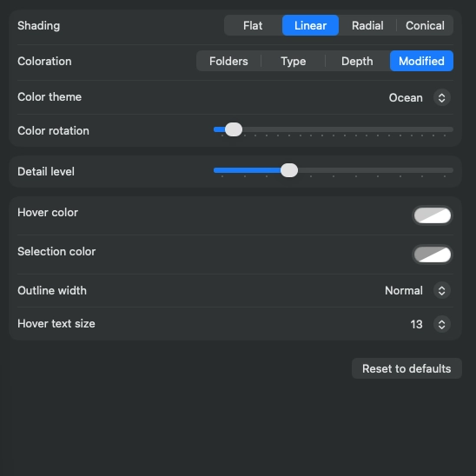The width and height of the screenshot is (476, 476).
Task: Click the Detail level slider thumb
Action: click(289, 170)
